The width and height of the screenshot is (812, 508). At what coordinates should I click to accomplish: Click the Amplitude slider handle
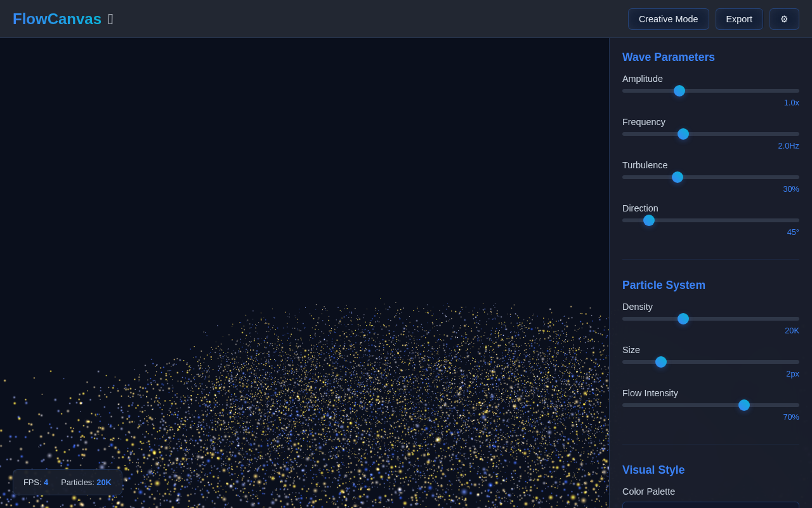click(x=679, y=91)
